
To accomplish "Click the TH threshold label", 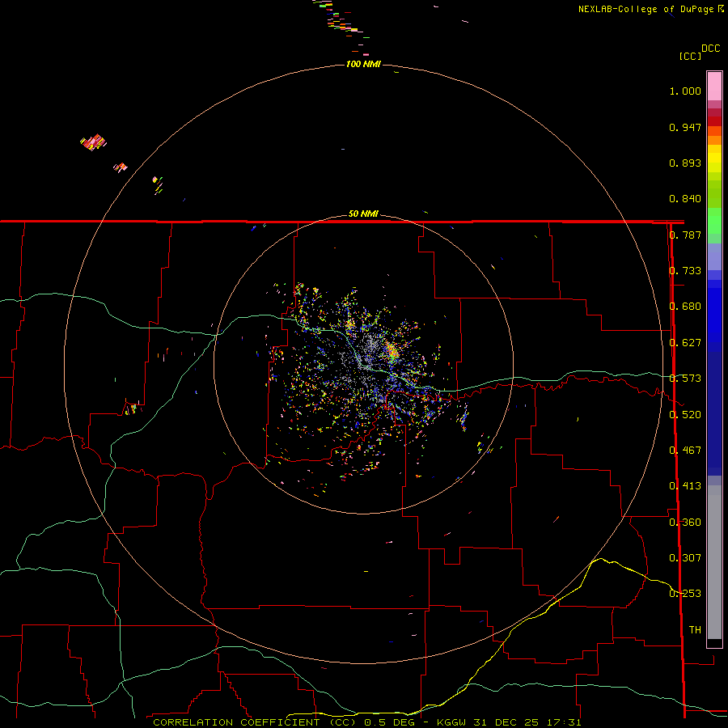I will (x=695, y=630).
